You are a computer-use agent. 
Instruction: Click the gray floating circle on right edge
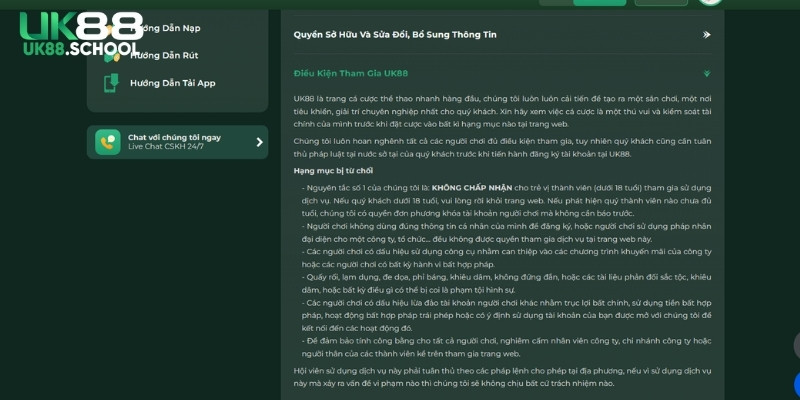coord(796,346)
